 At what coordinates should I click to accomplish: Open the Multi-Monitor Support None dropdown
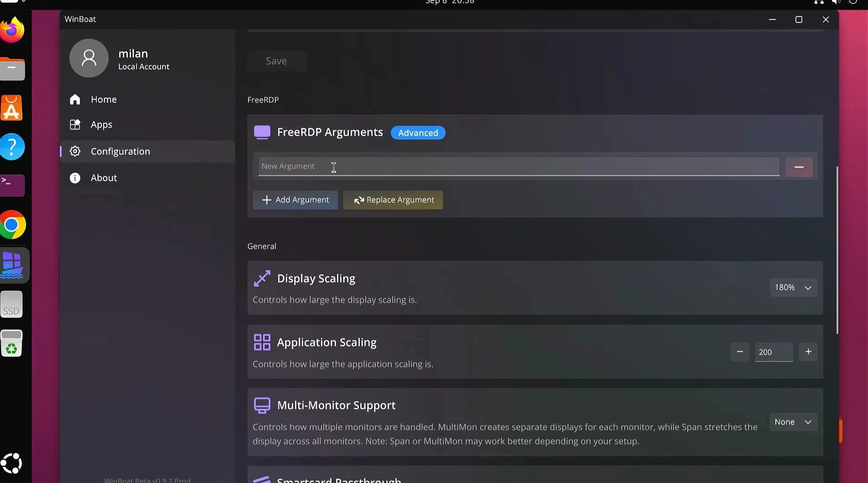pos(793,422)
